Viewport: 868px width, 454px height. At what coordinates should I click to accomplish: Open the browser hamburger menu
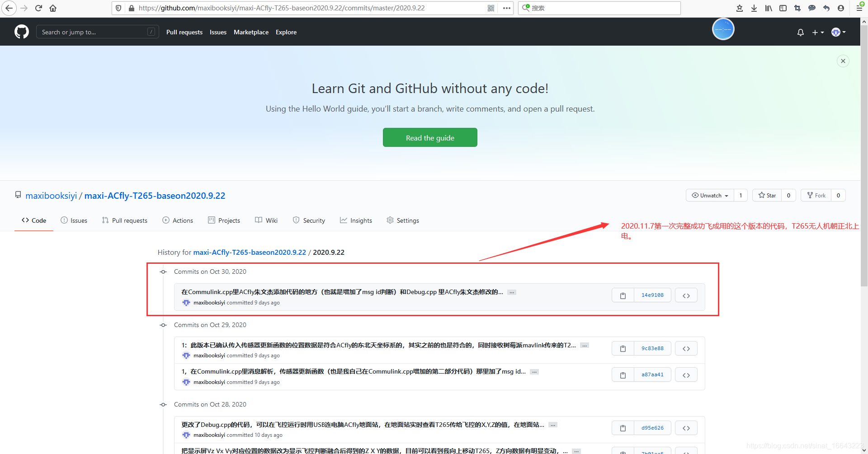(x=860, y=8)
